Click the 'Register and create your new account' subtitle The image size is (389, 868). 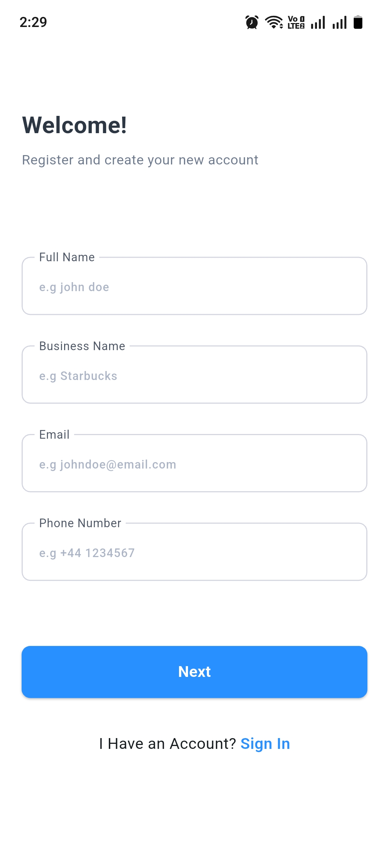[140, 160]
